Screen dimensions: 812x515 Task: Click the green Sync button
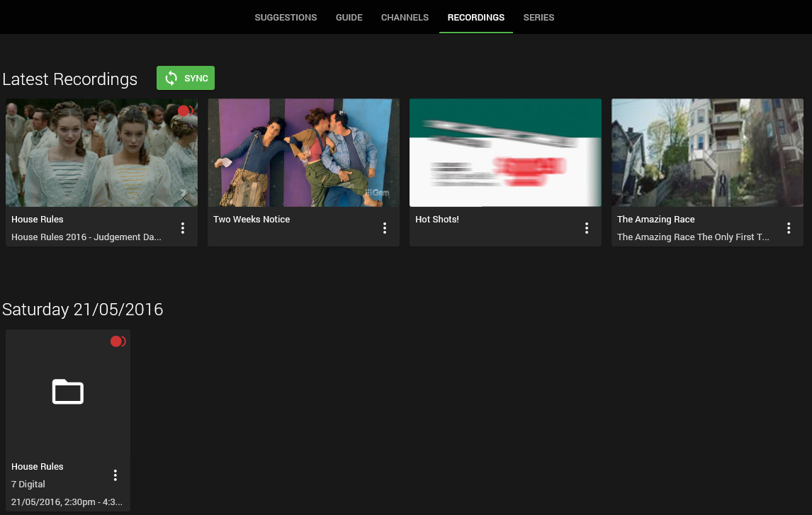186,78
